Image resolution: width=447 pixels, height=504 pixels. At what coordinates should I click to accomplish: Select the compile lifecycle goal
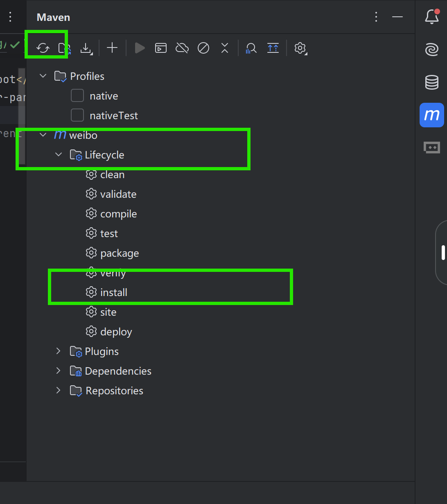click(119, 214)
